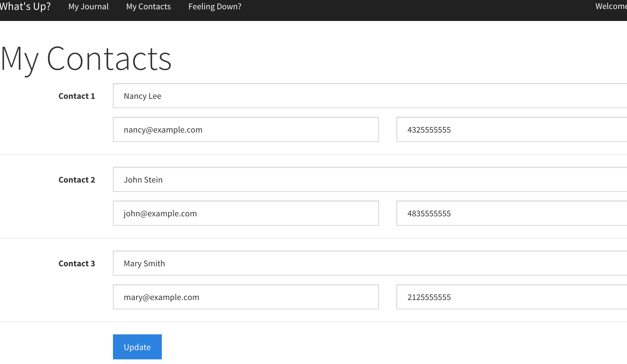Click blank area right of Update button
The height and width of the screenshot is (364, 627).
click(349, 347)
